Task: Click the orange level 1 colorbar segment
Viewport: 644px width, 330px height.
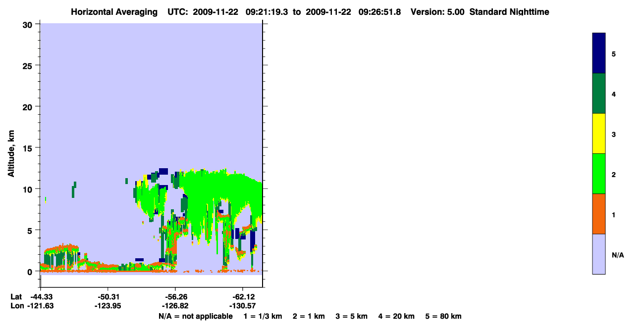Action: (x=598, y=214)
